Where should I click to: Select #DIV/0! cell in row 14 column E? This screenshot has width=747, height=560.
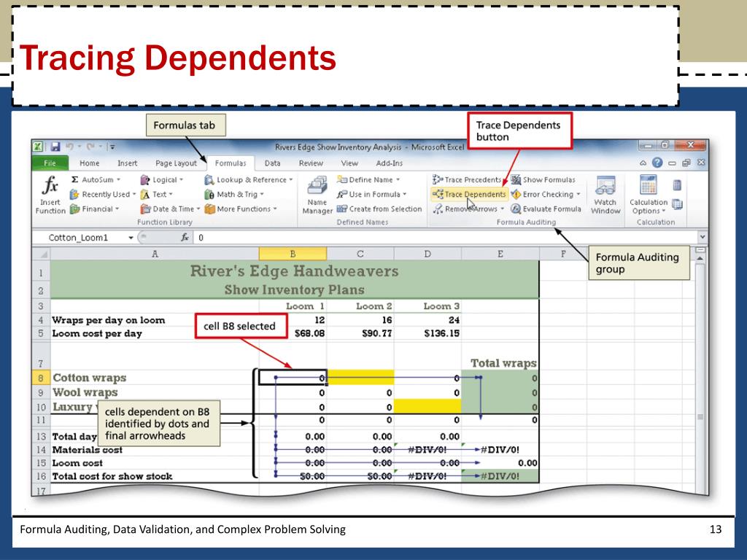[x=500, y=449]
